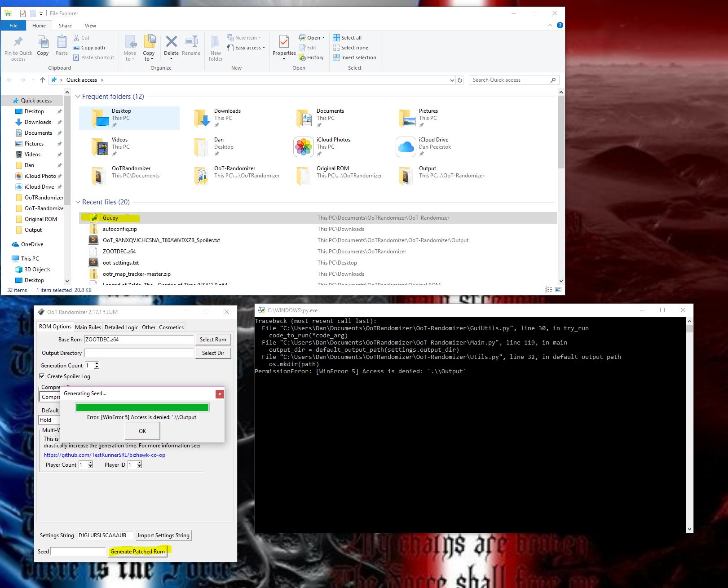Open the View tab in File Explorer
Screen dimensions: 728x588
[x=90, y=26]
